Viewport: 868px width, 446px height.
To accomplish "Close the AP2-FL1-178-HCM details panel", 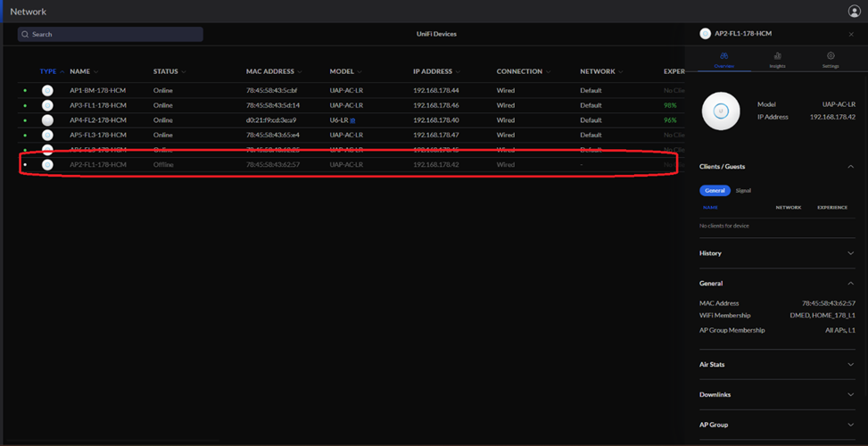I will click(x=851, y=34).
